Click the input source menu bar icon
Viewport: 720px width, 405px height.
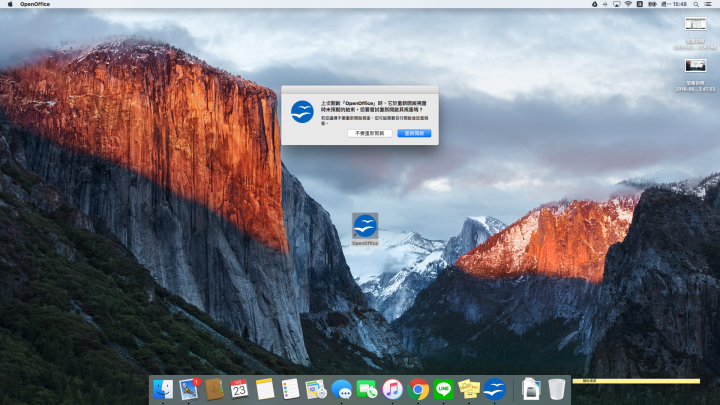click(640, 4)
